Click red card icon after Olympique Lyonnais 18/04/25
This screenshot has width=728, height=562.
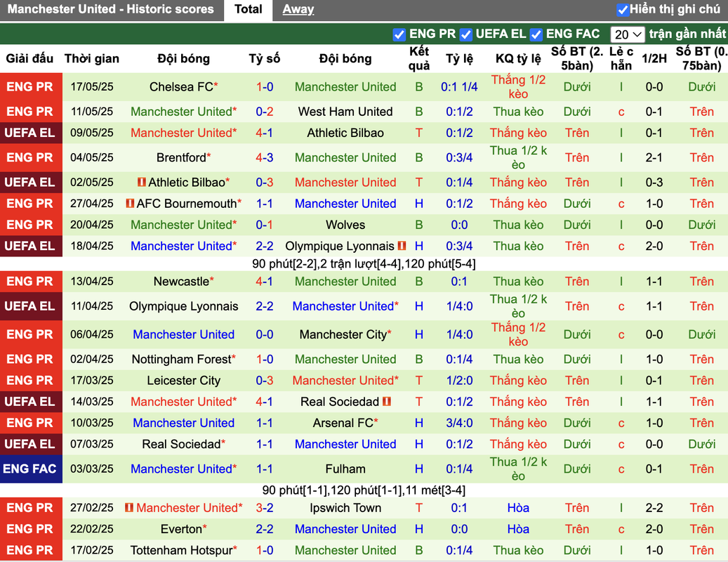tap(402, 246)
